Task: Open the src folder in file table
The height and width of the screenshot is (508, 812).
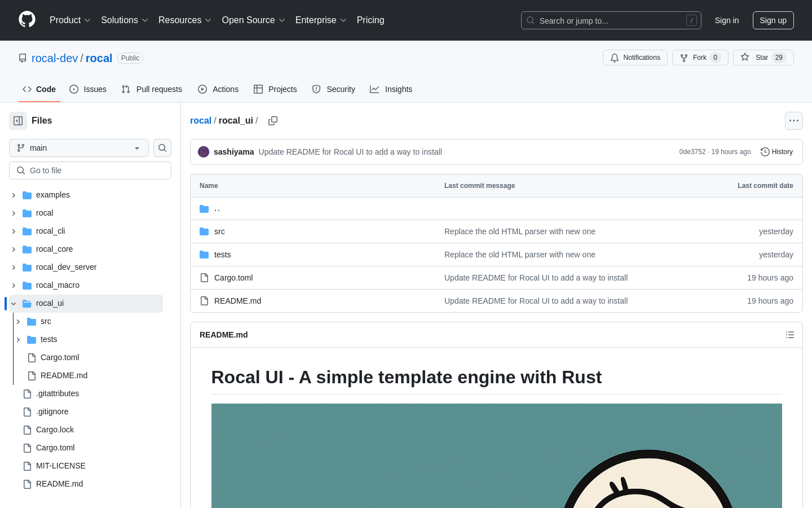Action: 219,231
